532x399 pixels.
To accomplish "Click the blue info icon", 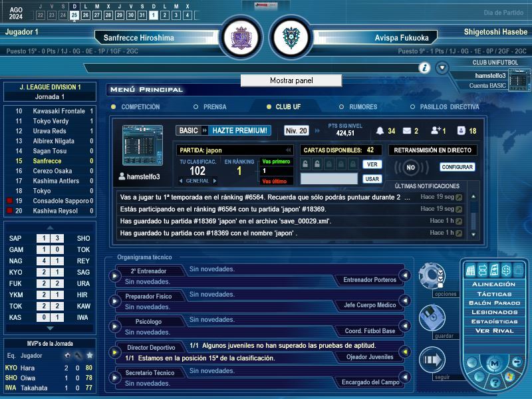I will [x=424, y=68].
